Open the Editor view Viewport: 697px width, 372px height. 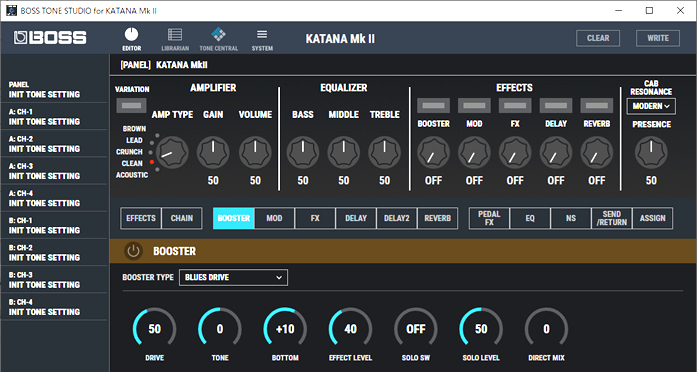(x=132, y=39)
